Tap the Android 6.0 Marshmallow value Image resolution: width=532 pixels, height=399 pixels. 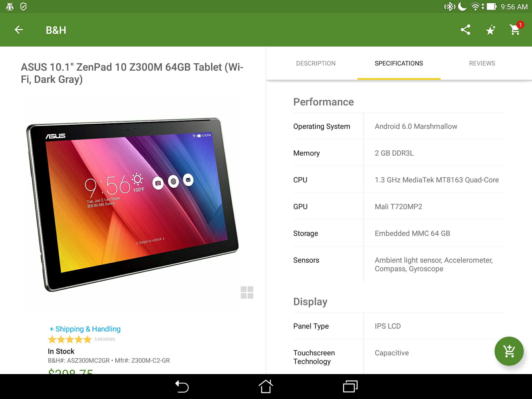[416, 126]
